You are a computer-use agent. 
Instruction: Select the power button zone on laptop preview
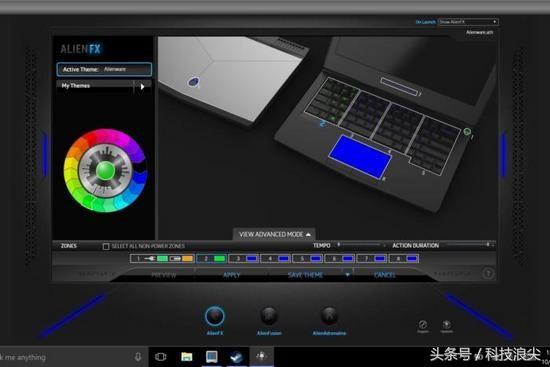click(467, 132)
